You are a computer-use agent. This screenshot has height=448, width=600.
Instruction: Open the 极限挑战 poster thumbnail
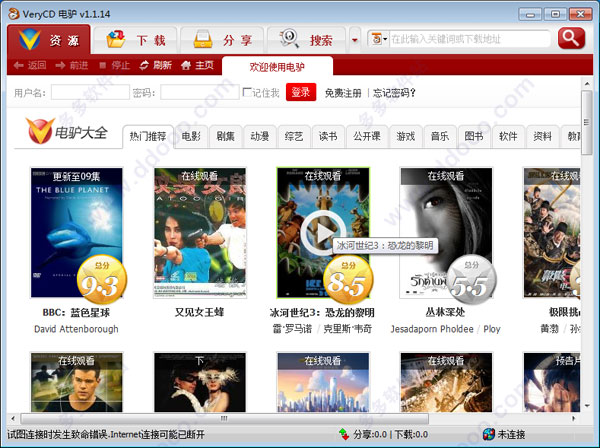tap(552, 232)
